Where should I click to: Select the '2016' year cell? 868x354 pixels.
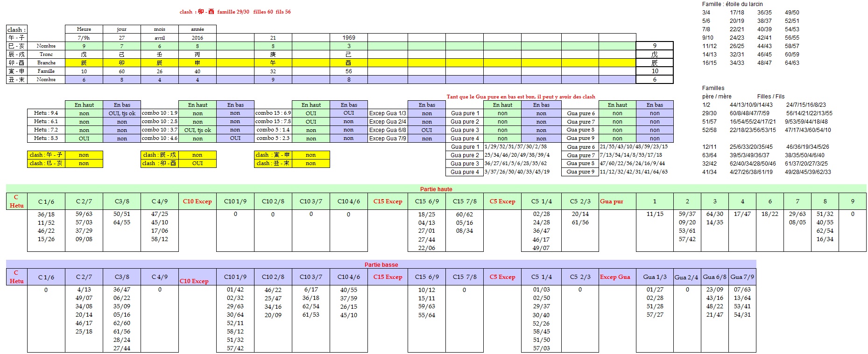tap(198, 38)
